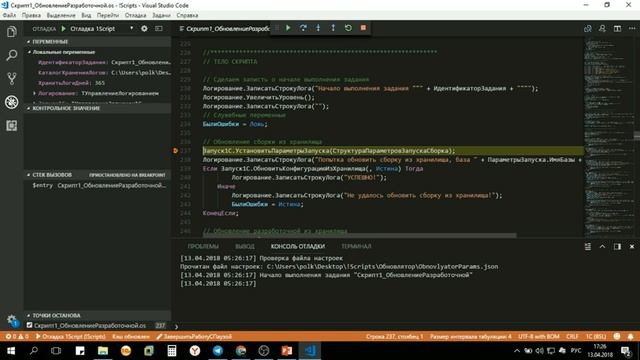
Task: Maximize the bottom panel with chevron
Action: coord(602,247)
